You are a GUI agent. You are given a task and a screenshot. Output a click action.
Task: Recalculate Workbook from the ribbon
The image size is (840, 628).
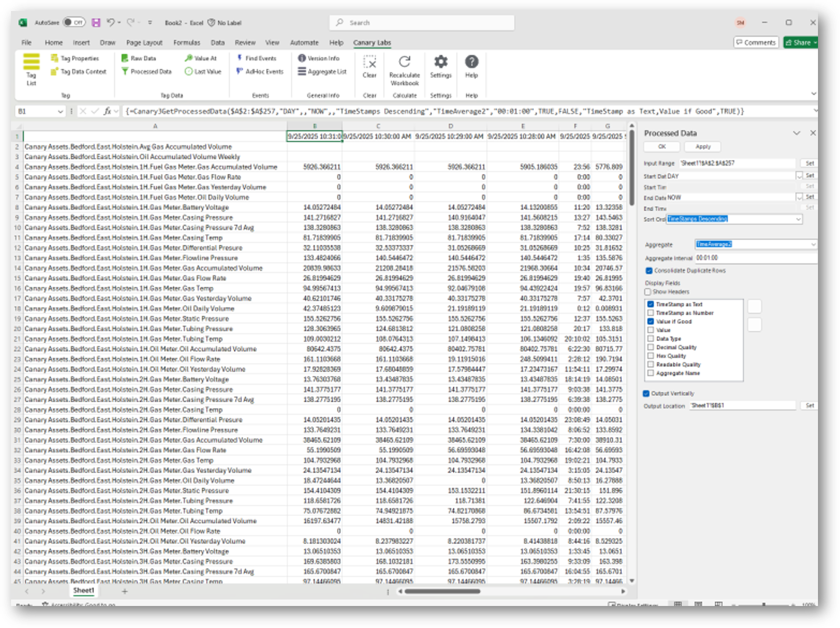pyautogui.click(x=405, y=70)
